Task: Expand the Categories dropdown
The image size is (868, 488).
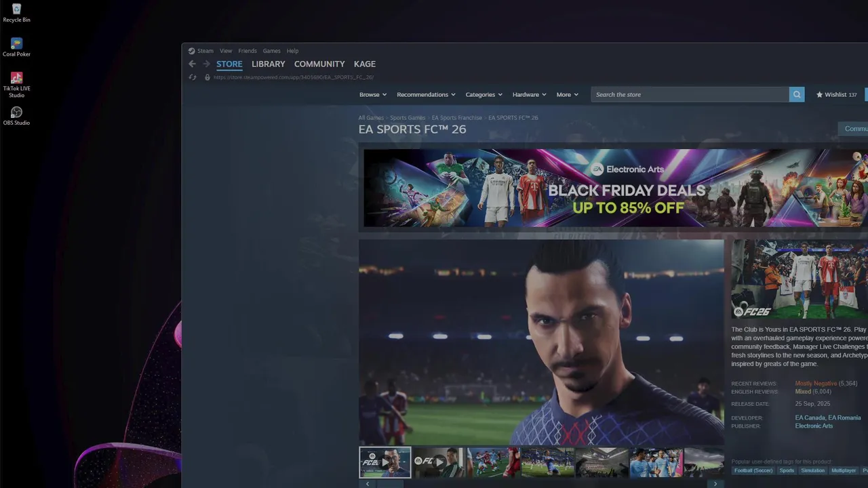Action: point(484,95)
